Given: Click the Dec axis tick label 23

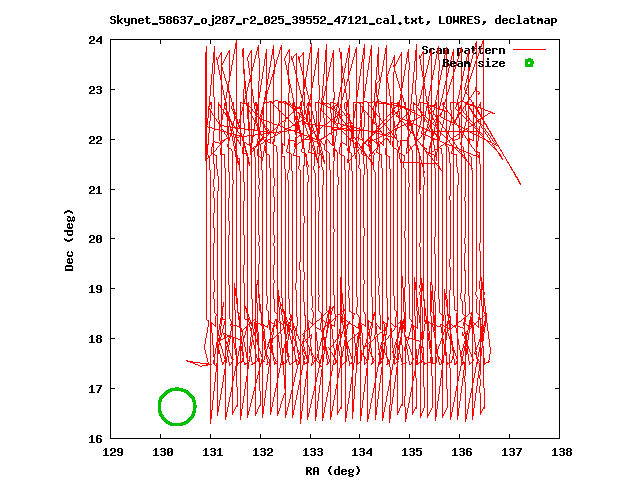Looking at the screenshot, I should [x=96, y=90].
